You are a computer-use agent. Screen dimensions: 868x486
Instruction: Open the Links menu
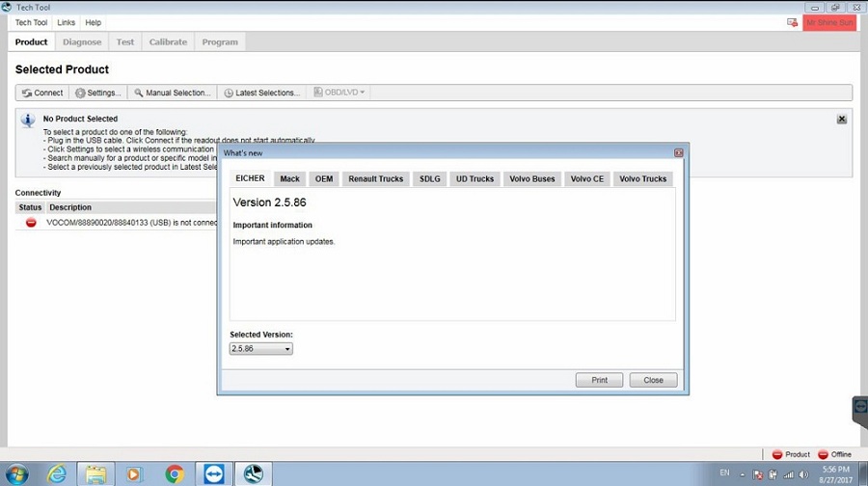click(x=66, y=22)
